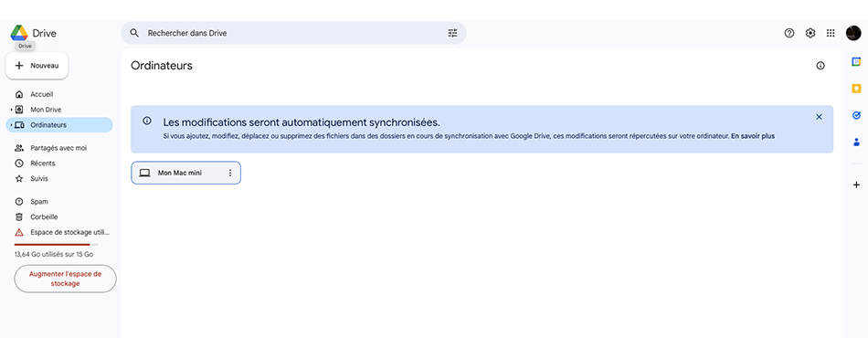Follow the En savoir plus link
The width and height of the screenshot is (868, 338).
[753, 135]
